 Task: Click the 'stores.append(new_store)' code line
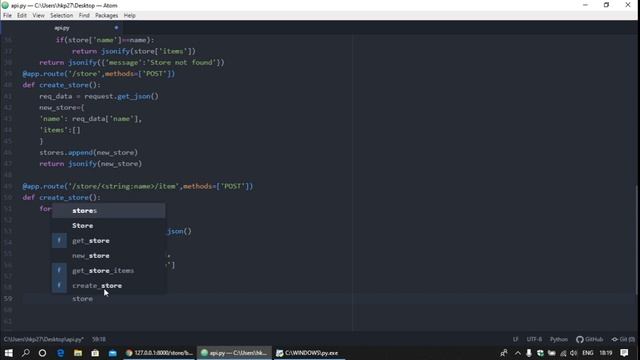click(x=89, y=153)
